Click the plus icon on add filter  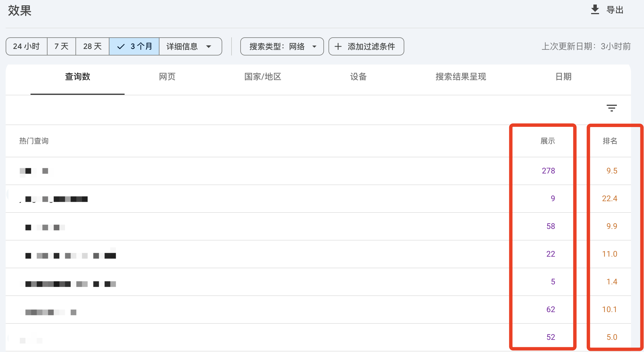coord(338,46)
